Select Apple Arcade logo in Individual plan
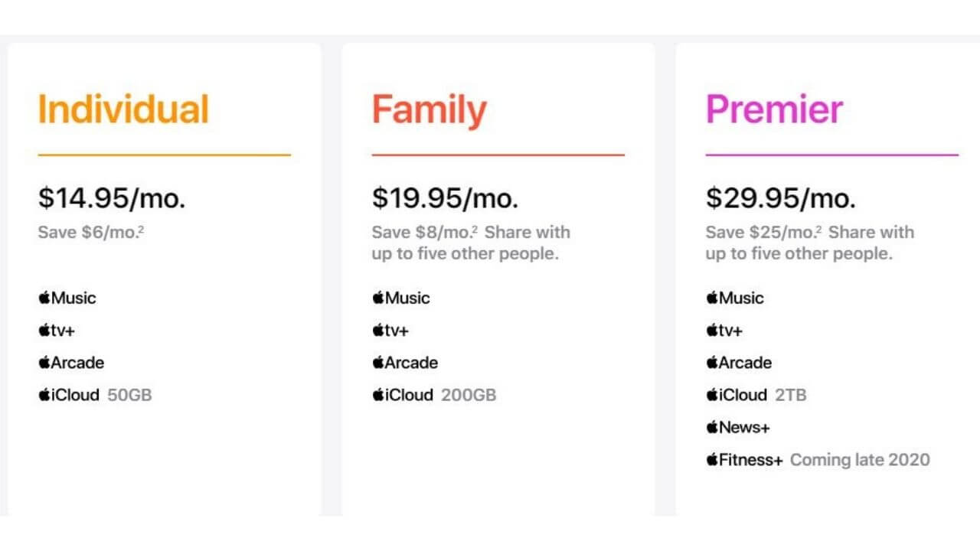980x551 pixels. pyautogui.click(x=71, y=363)
